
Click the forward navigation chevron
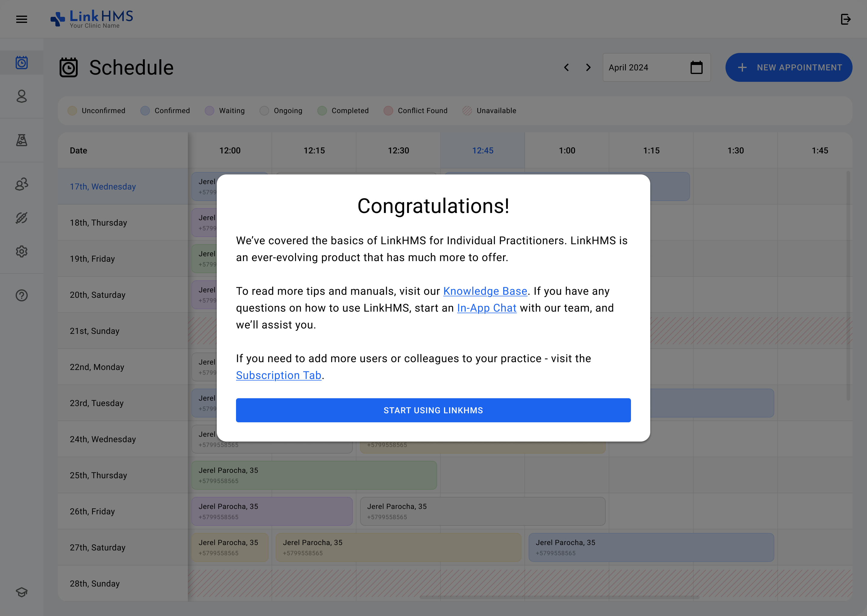pos(588,67)
